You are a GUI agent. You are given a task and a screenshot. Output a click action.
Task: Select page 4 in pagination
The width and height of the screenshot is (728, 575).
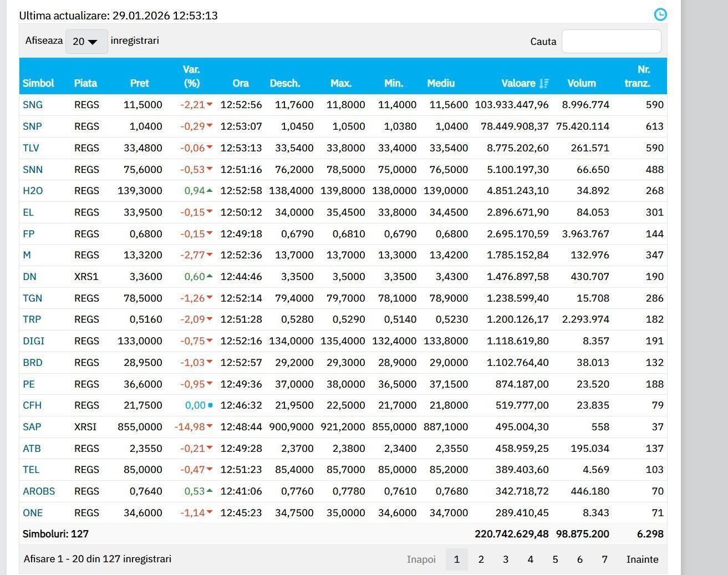click(530, 559)
